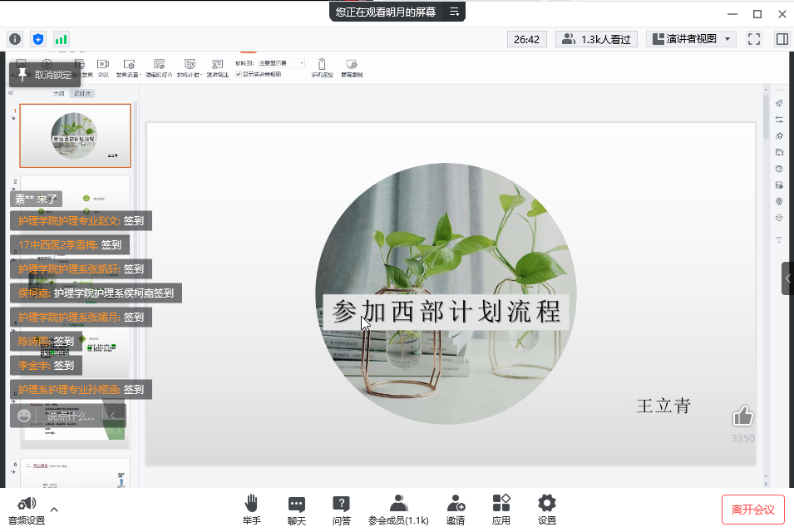
Task: Click the 邀请 invite icon
Action: point(456,504)
